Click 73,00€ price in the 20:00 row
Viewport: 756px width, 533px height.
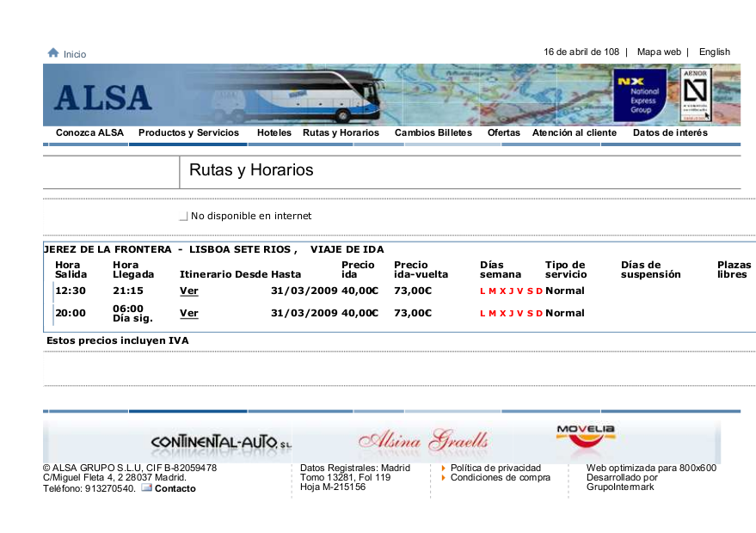tap(413, 313)
